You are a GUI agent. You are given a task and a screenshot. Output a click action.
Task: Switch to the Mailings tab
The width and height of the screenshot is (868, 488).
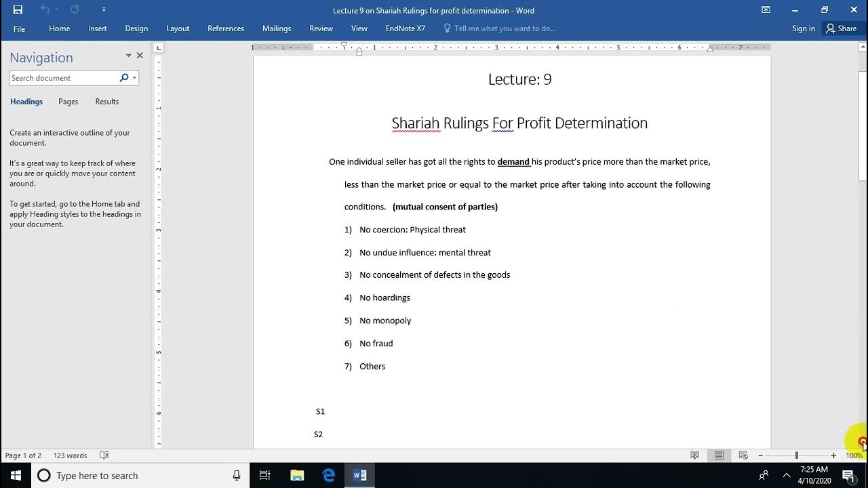277,28
